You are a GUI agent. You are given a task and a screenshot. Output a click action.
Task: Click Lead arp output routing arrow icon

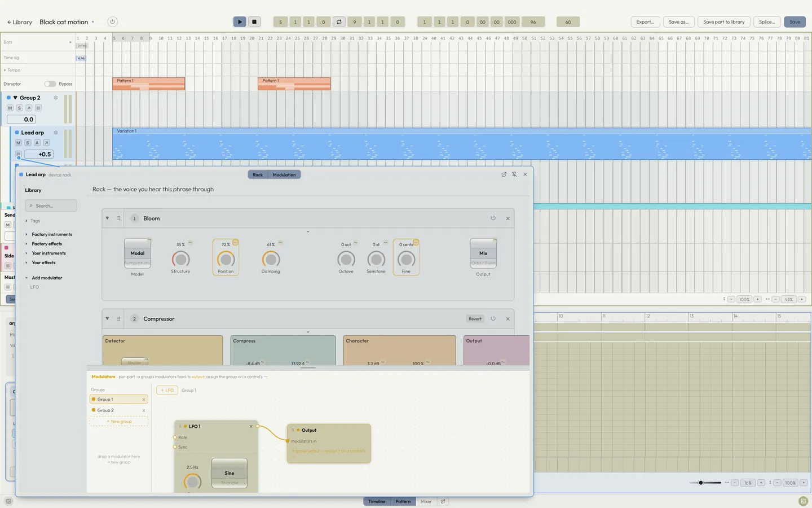[x=47, y=143]
